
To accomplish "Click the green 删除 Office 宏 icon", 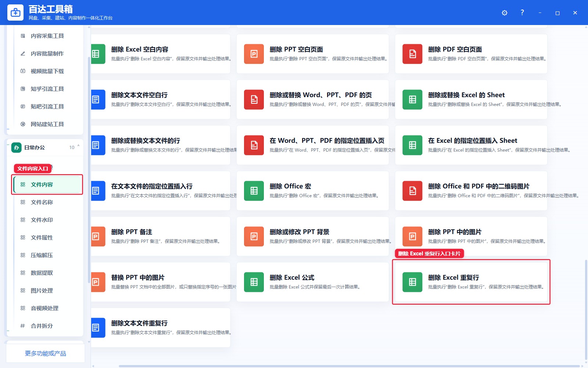I will tap(254, 191).
